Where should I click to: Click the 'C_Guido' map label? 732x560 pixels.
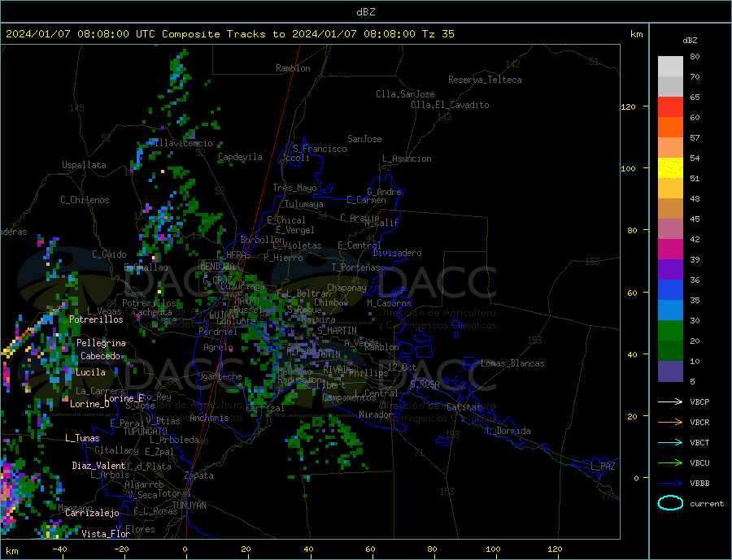coord(109,254)
